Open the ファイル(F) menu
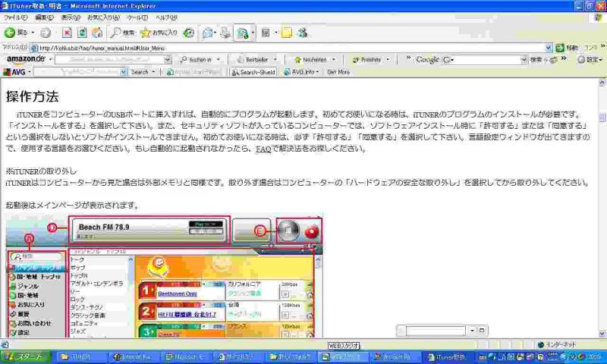This screenshot has height=364, width=607. (x=15, y=17)
